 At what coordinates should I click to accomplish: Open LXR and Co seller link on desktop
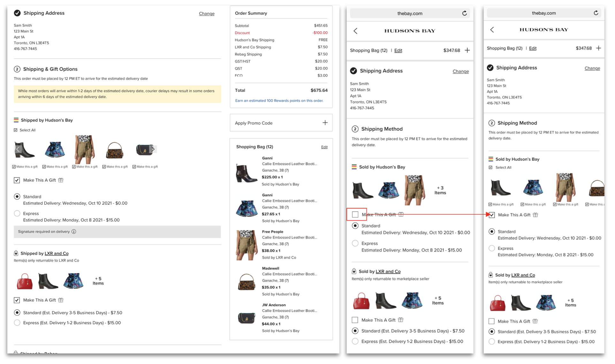(x=57, y=254)
